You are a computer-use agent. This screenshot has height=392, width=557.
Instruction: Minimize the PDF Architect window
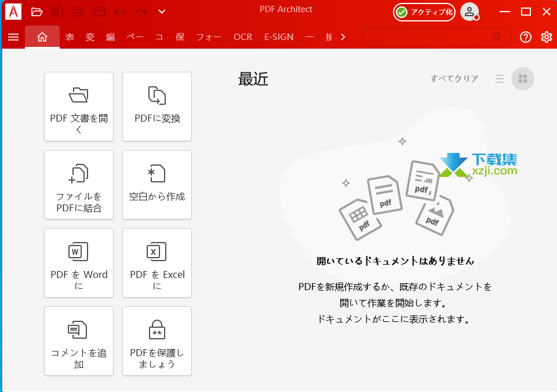point(505,12)
